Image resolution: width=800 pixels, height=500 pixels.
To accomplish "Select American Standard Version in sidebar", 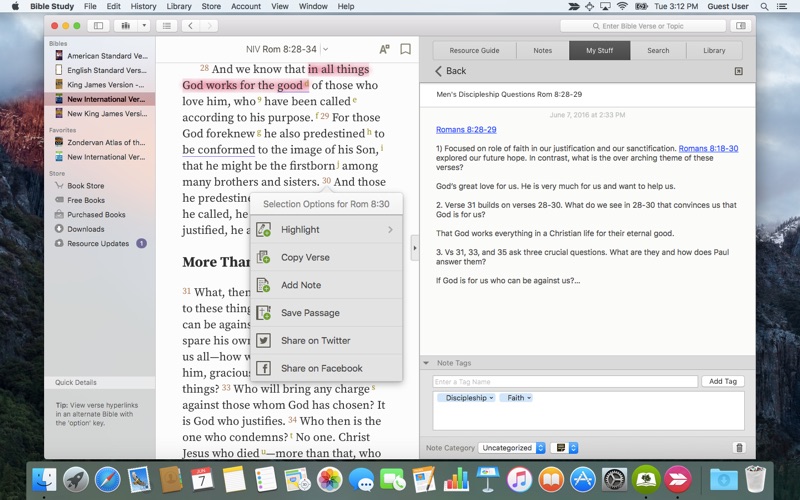I will (x=100, y=56).
